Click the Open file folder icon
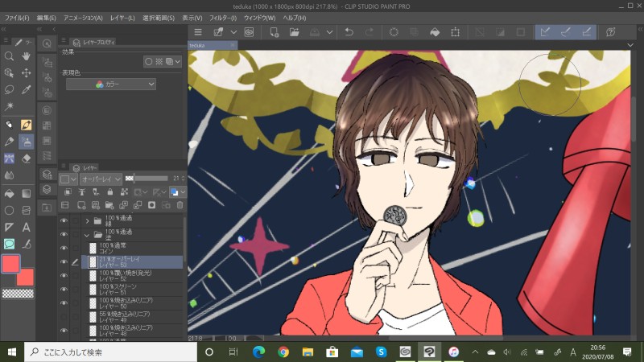The image size is (644, 362). click(x=295, y=32)
